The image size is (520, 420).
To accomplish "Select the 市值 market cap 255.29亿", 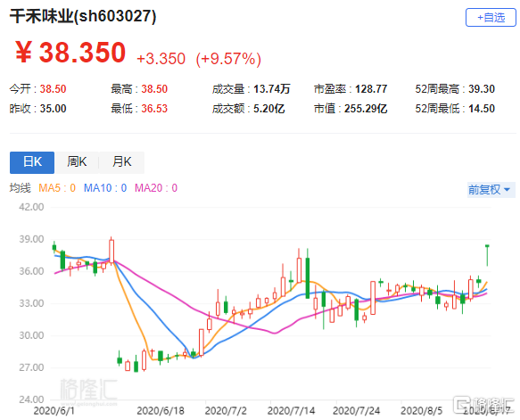I will pyautogui.click(x=366, y=109).
